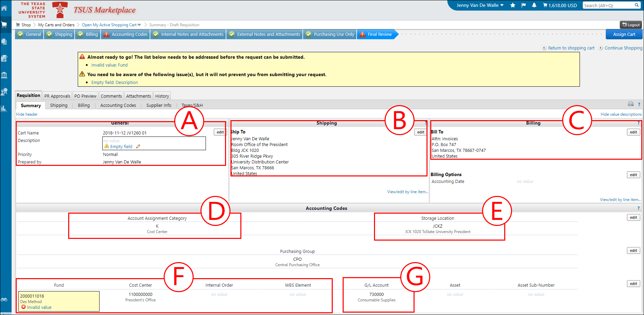Image resolution: width=644 pixels, height=315 pixels.
Task: Click Continue Shopping link
Action: click(624, 48)
